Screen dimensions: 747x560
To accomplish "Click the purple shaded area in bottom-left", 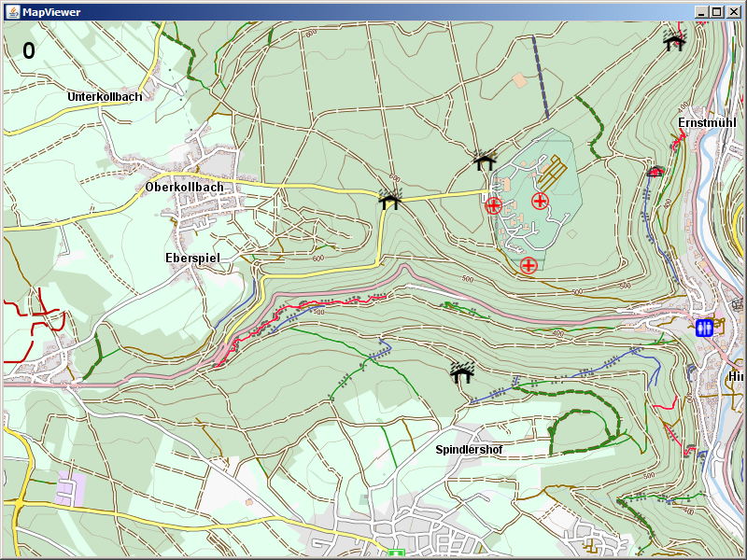I will click(x=71, y=488).
